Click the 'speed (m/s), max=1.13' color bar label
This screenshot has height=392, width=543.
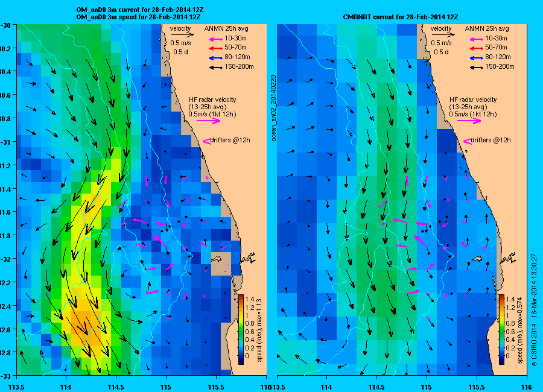259,330
